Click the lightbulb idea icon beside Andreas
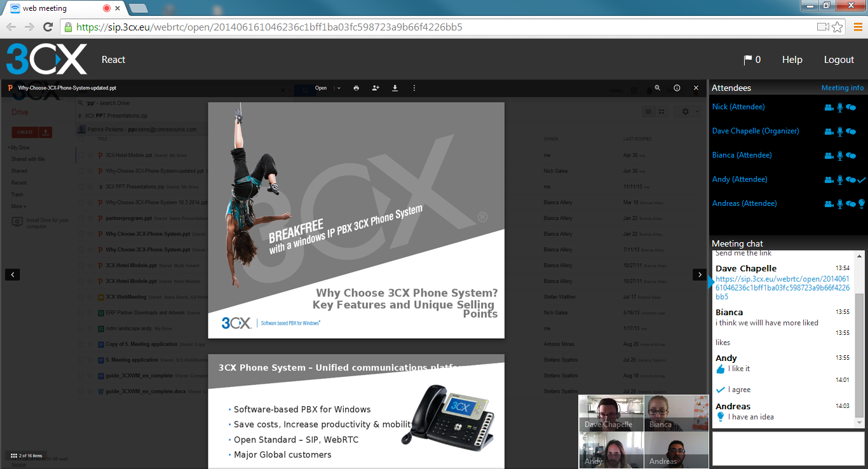The image size is (868, 469). click(862, 204)
